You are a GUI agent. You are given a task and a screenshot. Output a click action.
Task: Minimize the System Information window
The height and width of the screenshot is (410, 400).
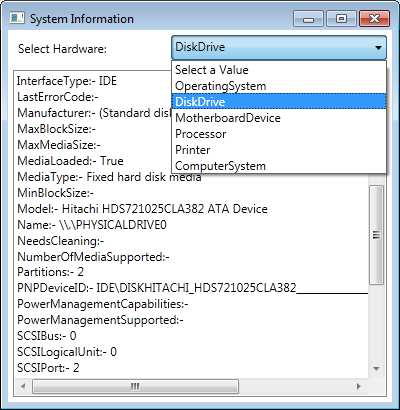(309, 19)
